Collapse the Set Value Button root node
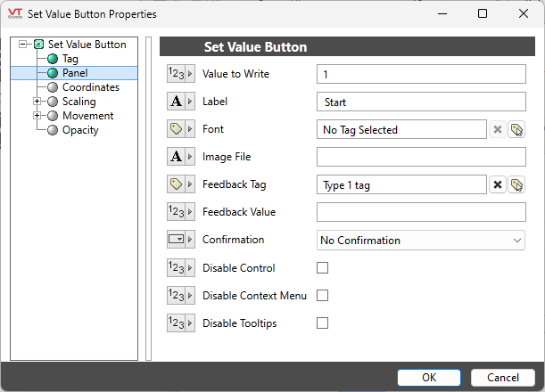Viewport: 545px width, 392px height. pyautogui.click(x=23, y=45)
